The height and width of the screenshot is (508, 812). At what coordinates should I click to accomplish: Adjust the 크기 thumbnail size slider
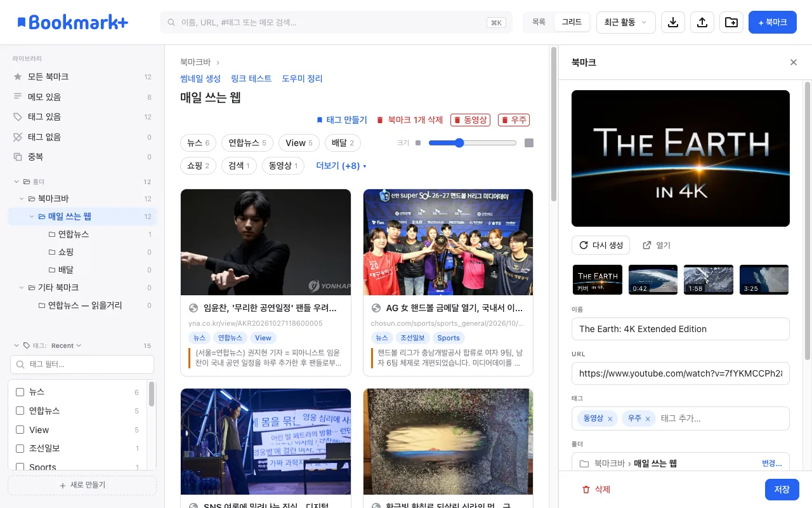(x=473, y=143)
